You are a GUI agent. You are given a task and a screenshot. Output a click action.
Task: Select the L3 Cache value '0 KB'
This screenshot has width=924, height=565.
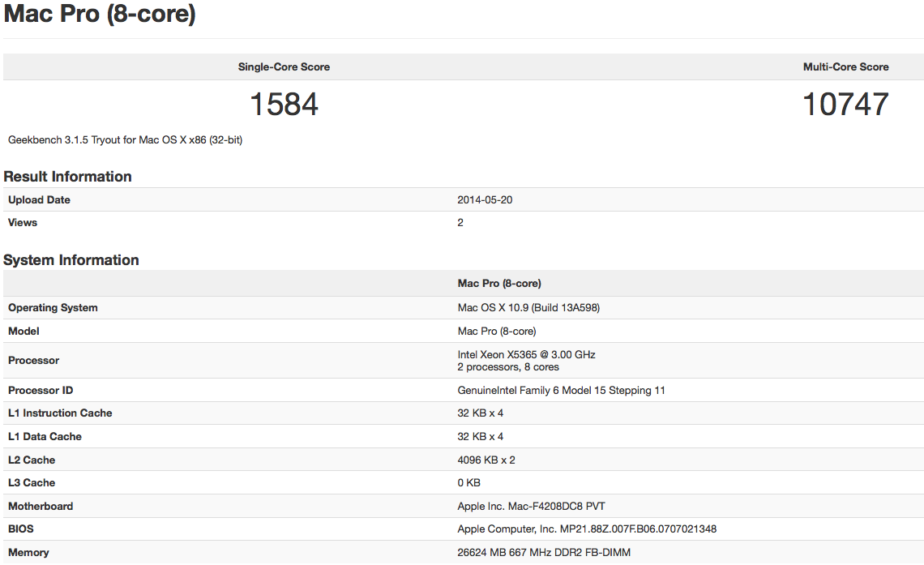468,483
